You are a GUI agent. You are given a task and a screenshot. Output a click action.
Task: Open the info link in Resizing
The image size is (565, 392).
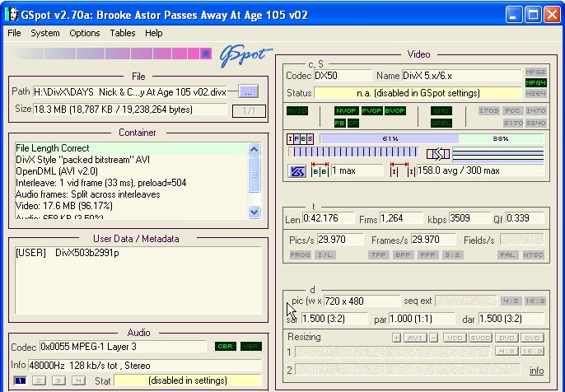[x=536, y=371]
